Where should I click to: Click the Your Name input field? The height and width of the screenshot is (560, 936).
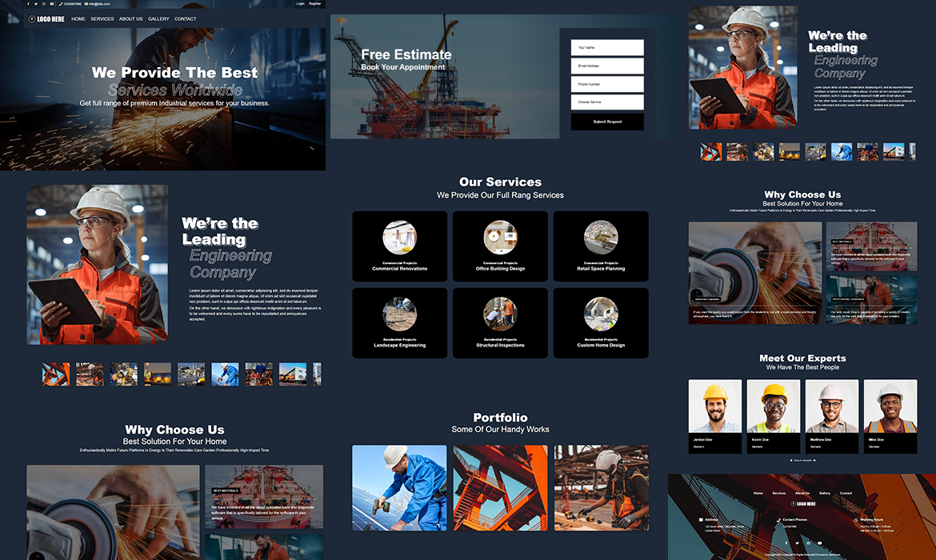tap(606, 48)
